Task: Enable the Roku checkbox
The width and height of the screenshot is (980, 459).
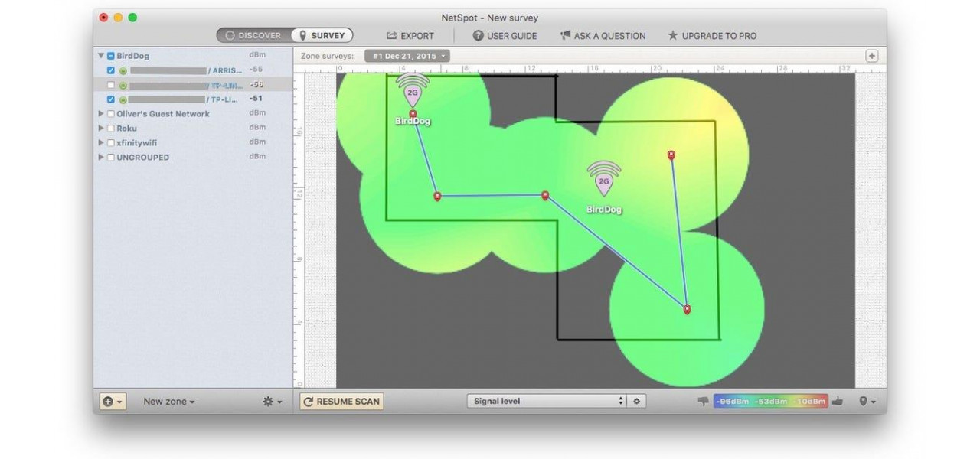Action: tap(111, 129)
